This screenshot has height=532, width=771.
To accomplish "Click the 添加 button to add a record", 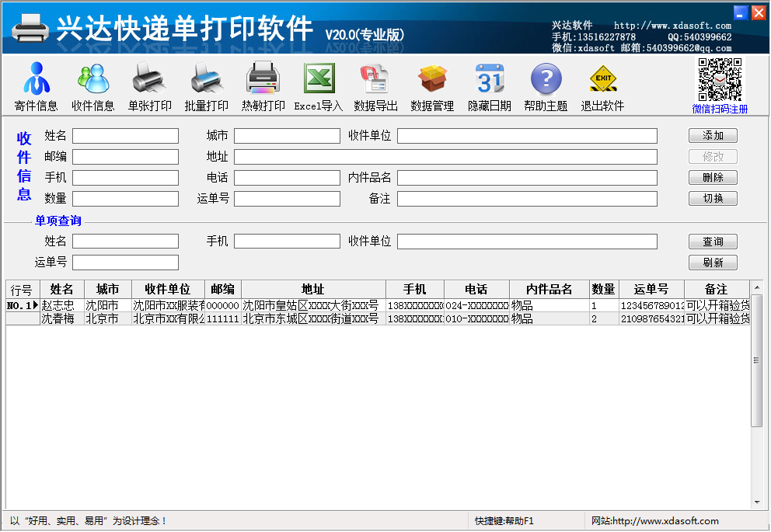I will tap(713, 135).
